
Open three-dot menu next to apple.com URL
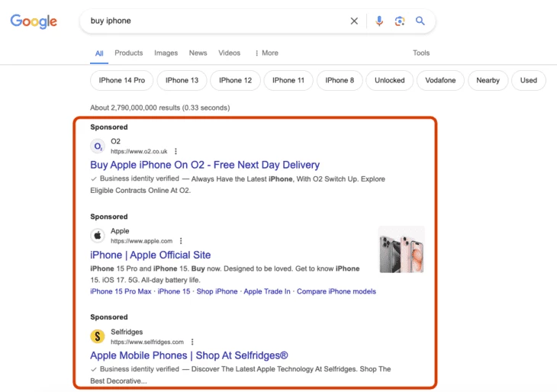pos(181,241)
